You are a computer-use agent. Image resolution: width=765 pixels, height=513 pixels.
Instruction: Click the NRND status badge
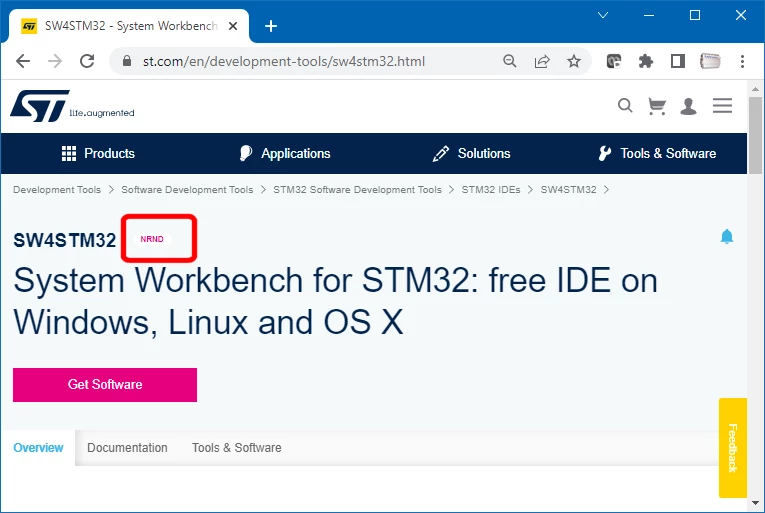point(152,239)
